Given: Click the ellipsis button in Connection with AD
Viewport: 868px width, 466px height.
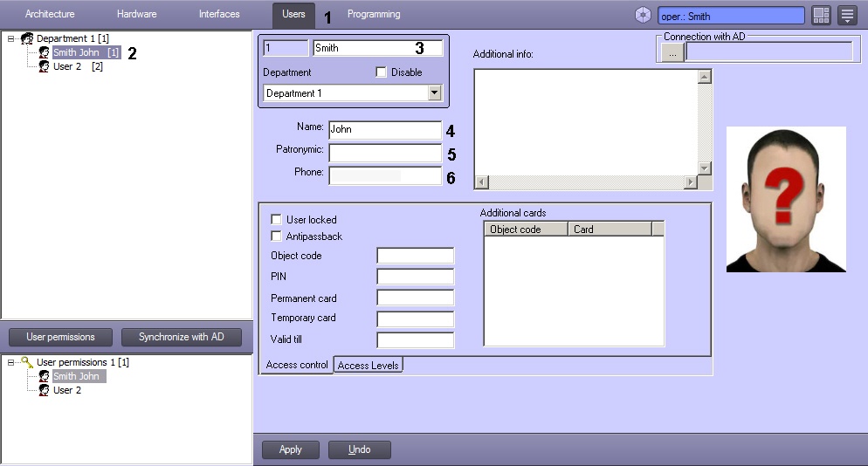Looking at the screenshot, I should pyautogui.click(x=672, y=52).
